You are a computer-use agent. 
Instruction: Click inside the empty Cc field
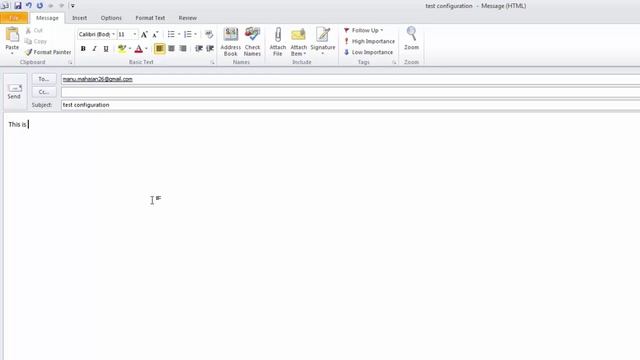pyautogui.click(x=351, y=92)
